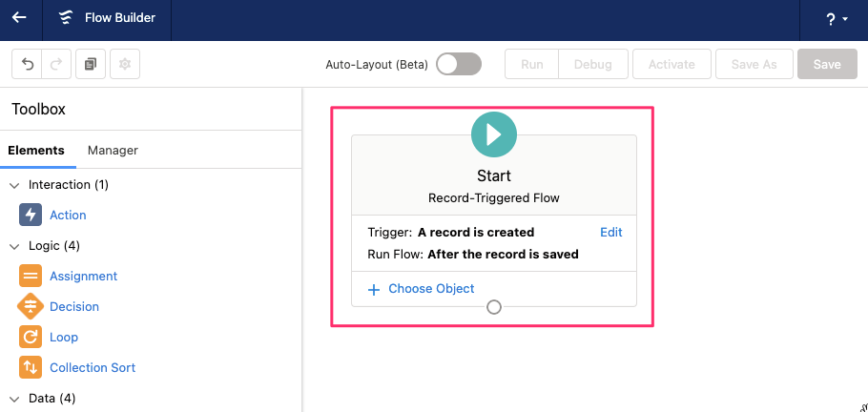Select the Loop element link
868x412 pixels.
[x=64, y=338]
